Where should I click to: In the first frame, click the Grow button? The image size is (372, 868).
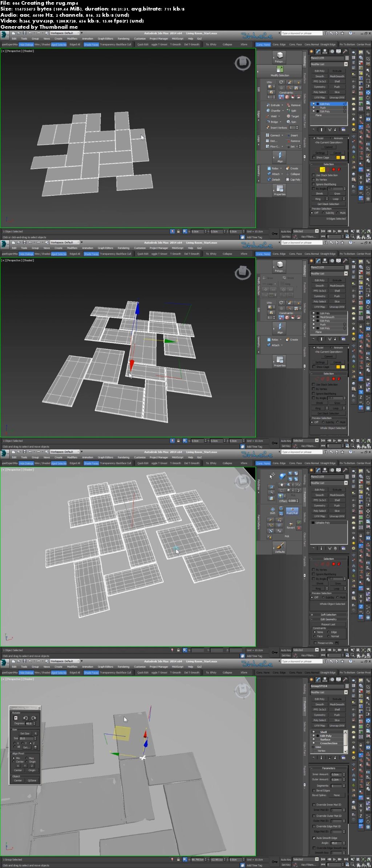point(337,193)
